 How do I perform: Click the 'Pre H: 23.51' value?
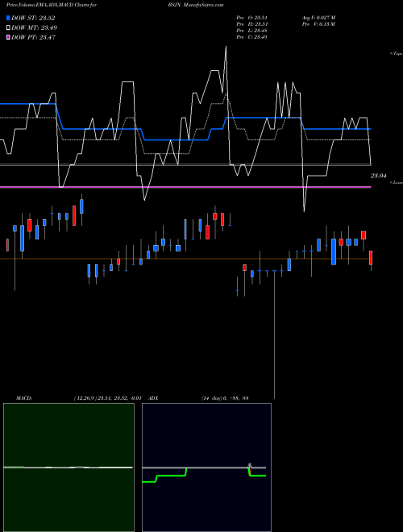coord(252,24)
